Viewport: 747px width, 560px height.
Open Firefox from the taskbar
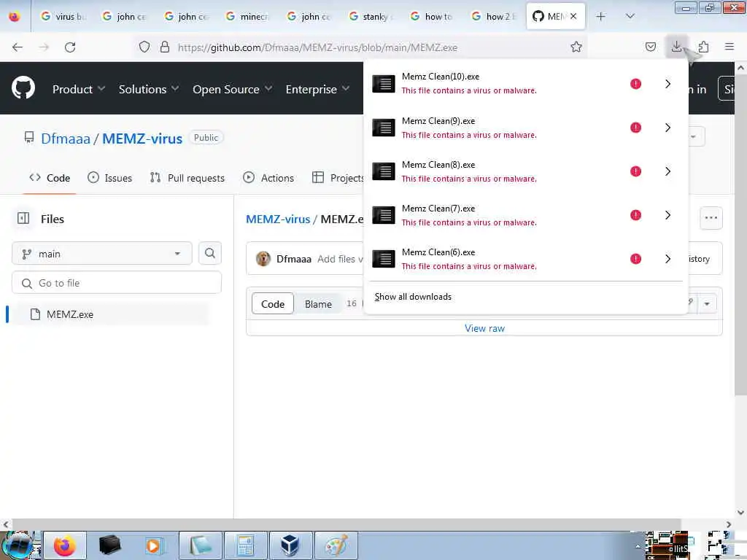click(x=64, y=545)
